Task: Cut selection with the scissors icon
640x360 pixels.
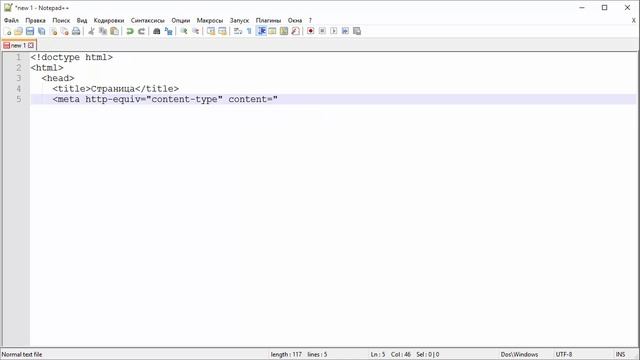Action: pos(91,31)
